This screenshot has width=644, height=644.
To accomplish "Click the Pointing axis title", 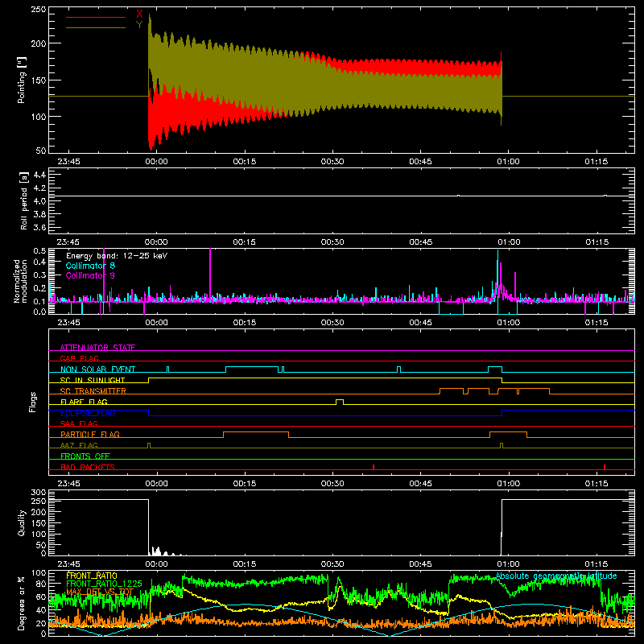I will 21,80.
